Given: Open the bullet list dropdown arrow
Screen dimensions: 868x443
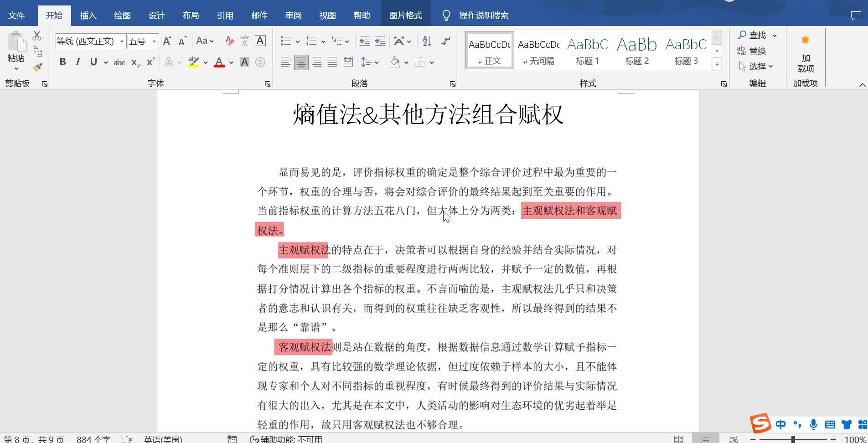Looking at the screenshot, I should [x=298, y=41].
